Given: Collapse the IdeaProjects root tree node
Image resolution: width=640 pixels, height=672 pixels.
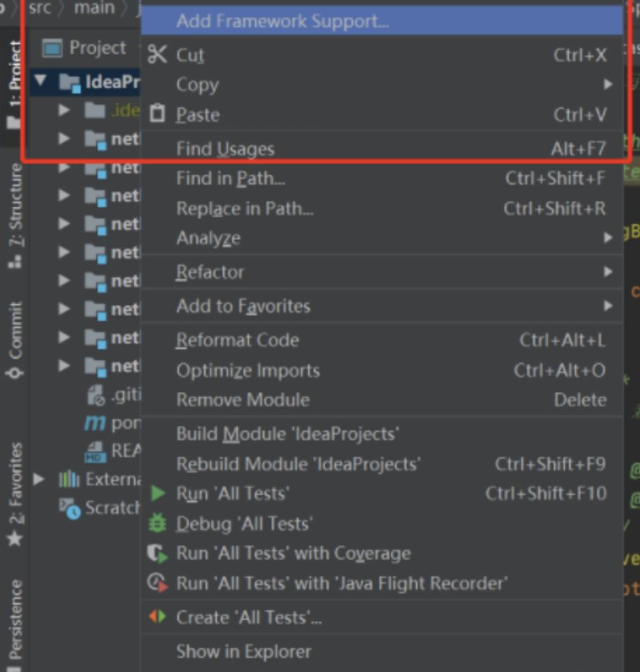Looking at the screenshot, I should click(x=41, y=81).
